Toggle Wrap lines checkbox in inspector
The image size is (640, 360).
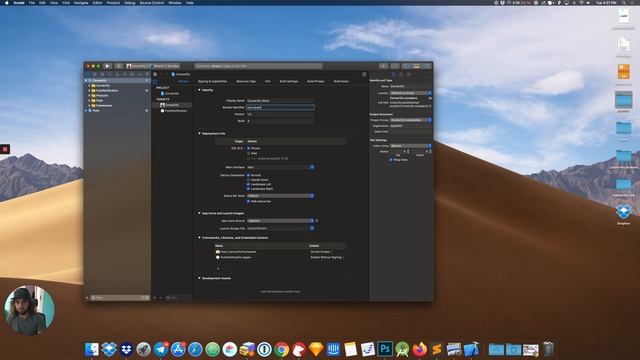[391, 160]
